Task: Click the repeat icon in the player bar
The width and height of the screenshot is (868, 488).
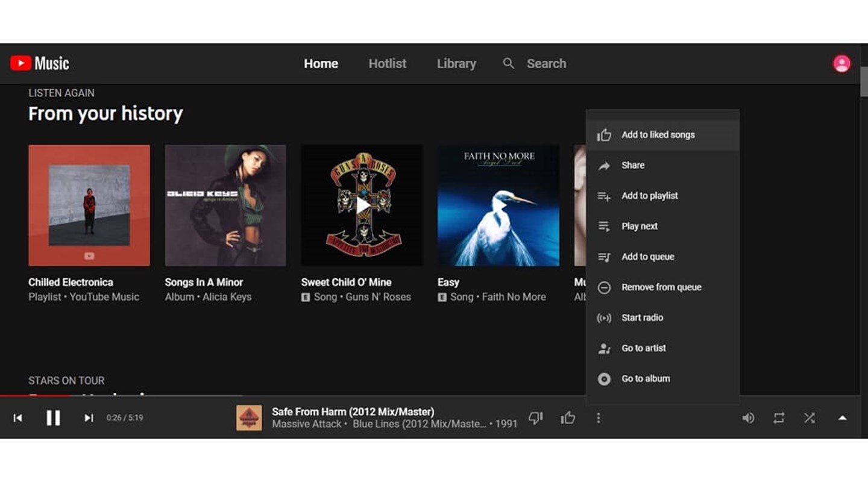Action: click(779, 418)
